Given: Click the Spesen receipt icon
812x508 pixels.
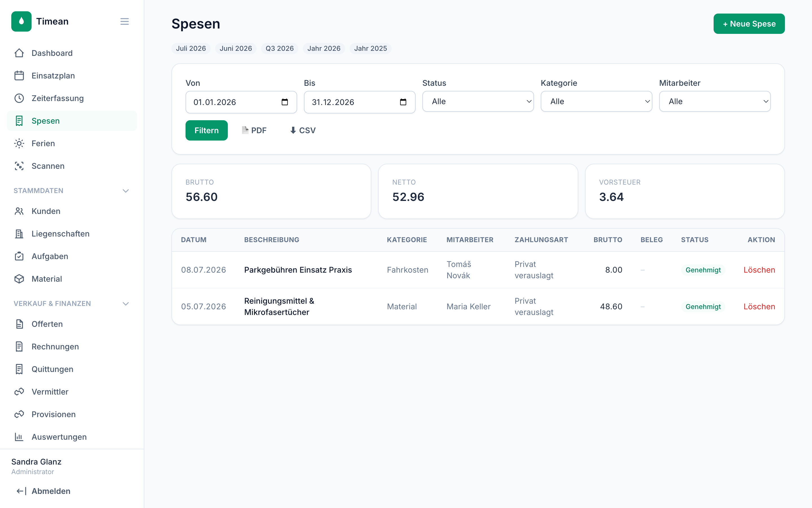Looking at the screenshot, I should (19, 121).
